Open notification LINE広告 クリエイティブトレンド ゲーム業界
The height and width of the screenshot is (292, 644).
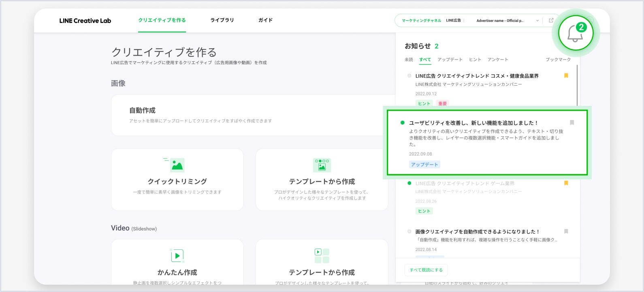coord(465,183)
